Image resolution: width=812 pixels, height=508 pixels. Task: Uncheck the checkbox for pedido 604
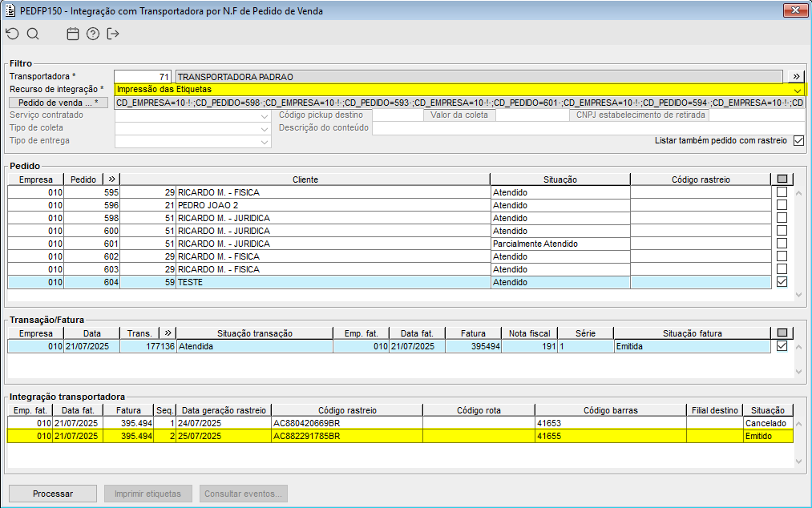782,282
